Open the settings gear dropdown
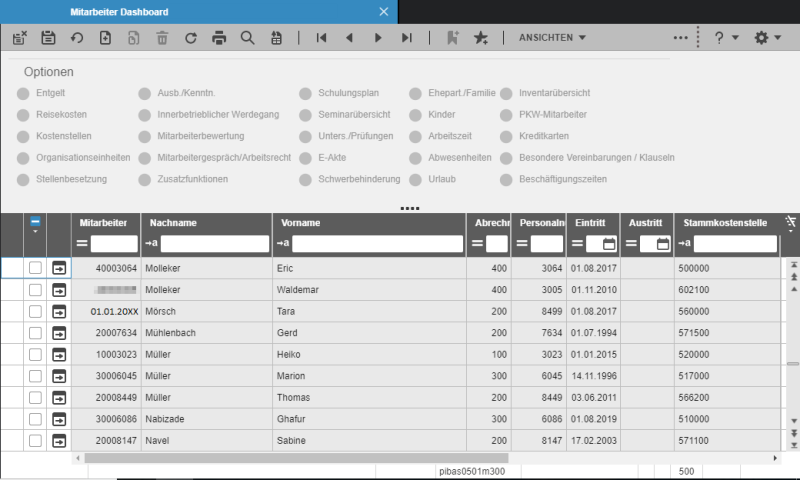 767,38
